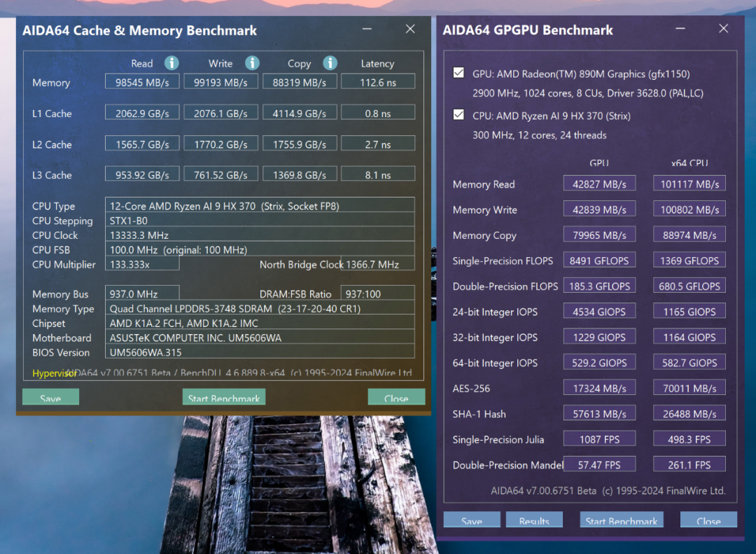Click the Motherboard value ASUSTeK UM5606WA
Viewport: 756px width, 554px height.
260,338
